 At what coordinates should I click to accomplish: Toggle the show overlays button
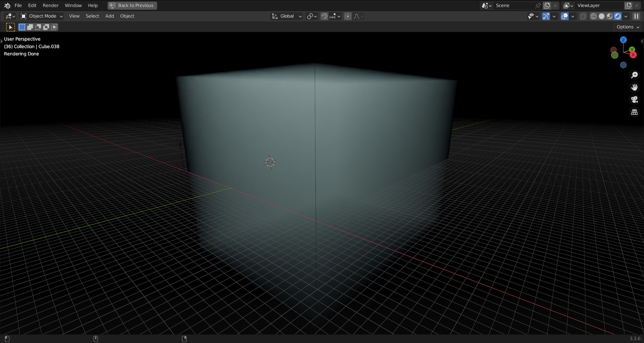point(565,16)
